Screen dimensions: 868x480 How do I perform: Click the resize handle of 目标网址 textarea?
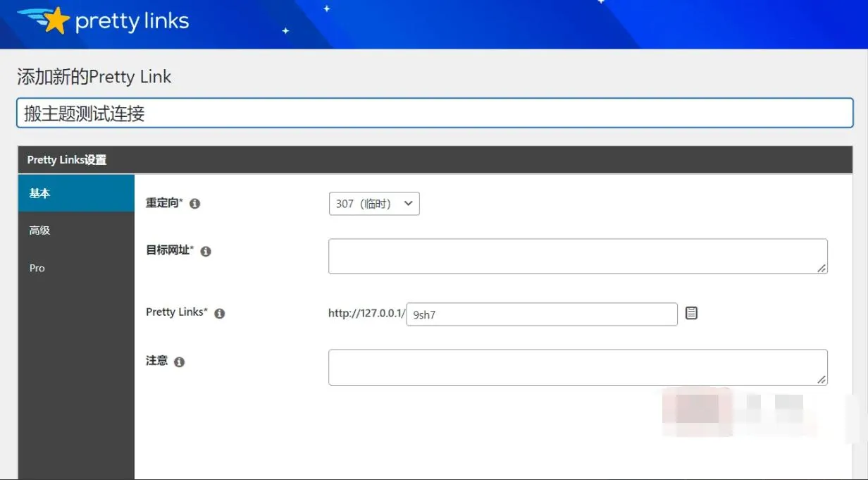tap(821, 269)
